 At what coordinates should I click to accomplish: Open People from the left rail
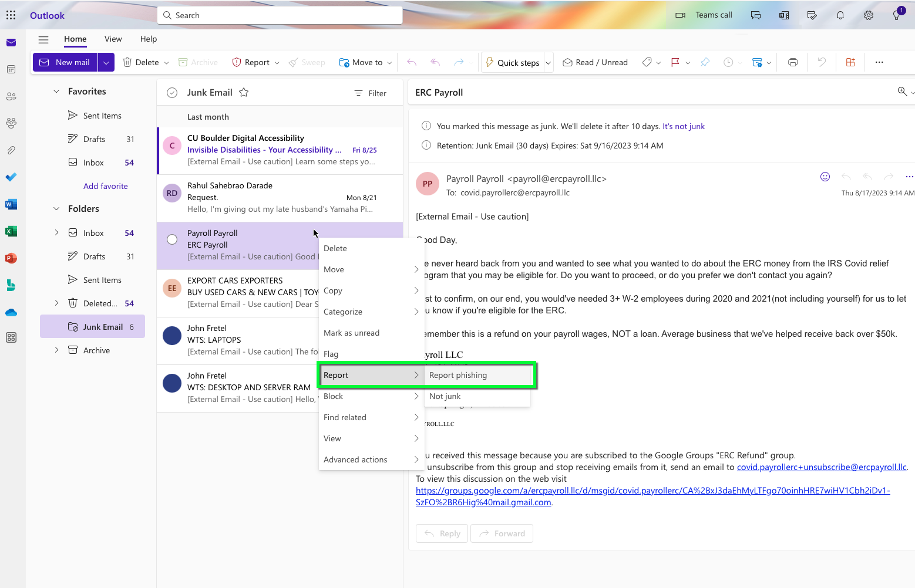tap(11, 96)
